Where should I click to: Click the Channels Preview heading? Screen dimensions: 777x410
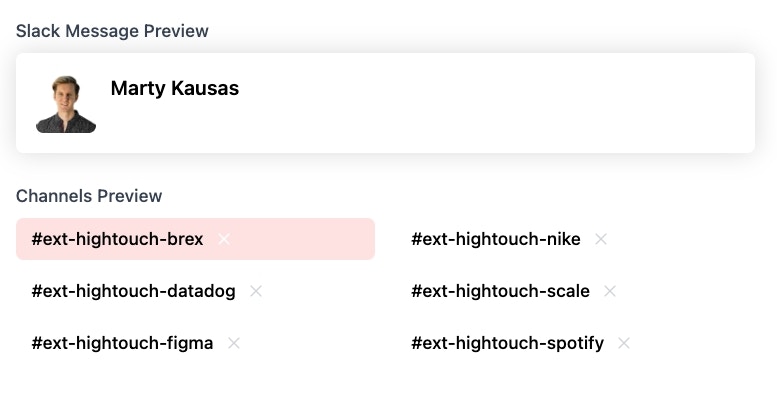click(89, 196)
